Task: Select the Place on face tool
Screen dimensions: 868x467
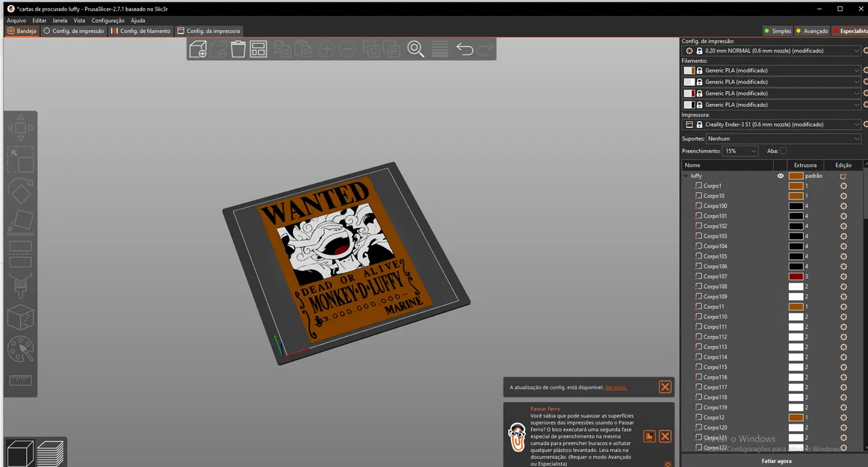Action: 20,223
